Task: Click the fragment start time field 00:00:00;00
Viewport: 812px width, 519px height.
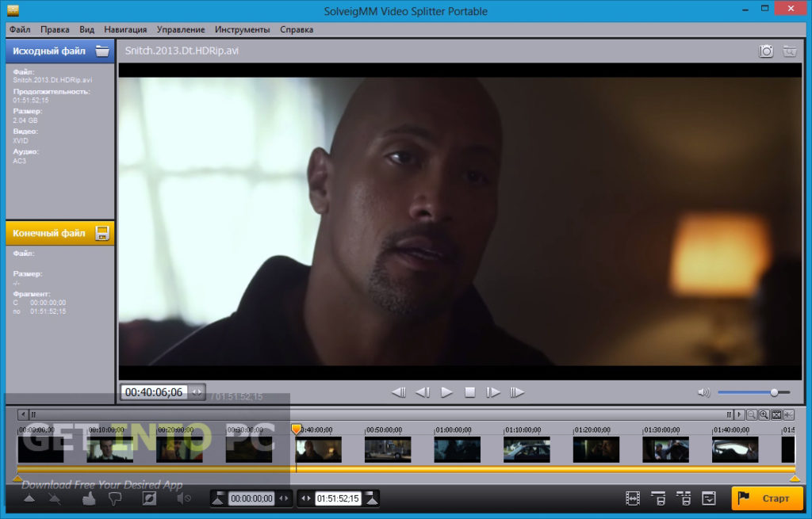Action: point(251,498)
